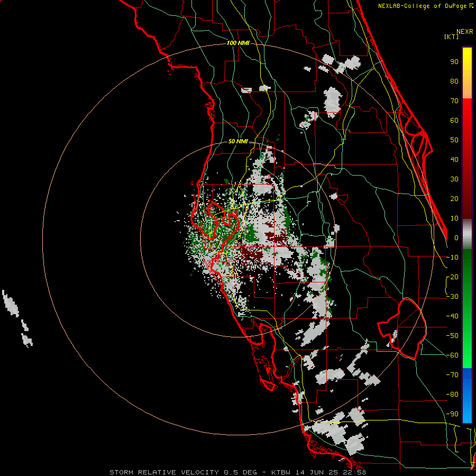
Task: Click the NEXR label above the scale
Action: click(x=465, y=32)
